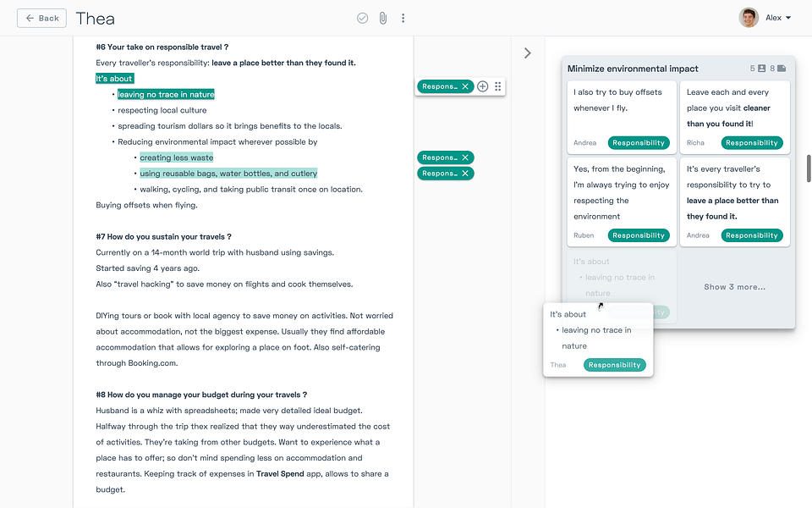Open Alex account dropdown
This screenshot has width=812, height=508.
click(778, 18)
